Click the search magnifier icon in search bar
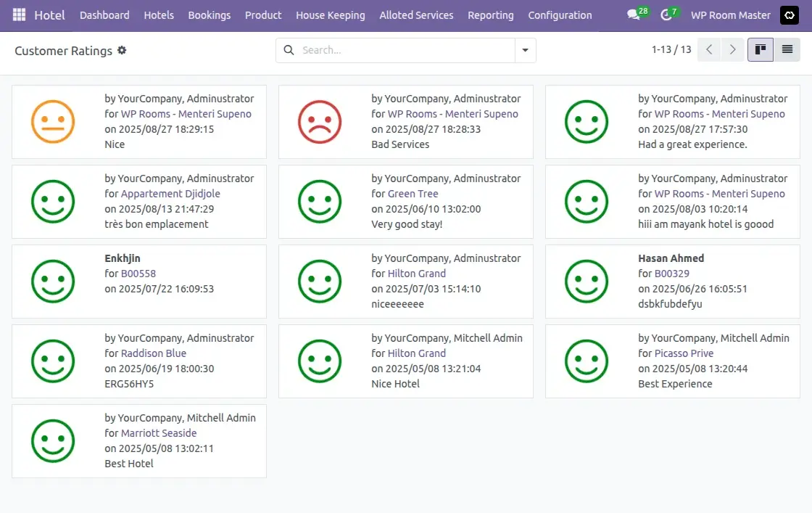Viewport: 812px width, 513px height. 289,50
